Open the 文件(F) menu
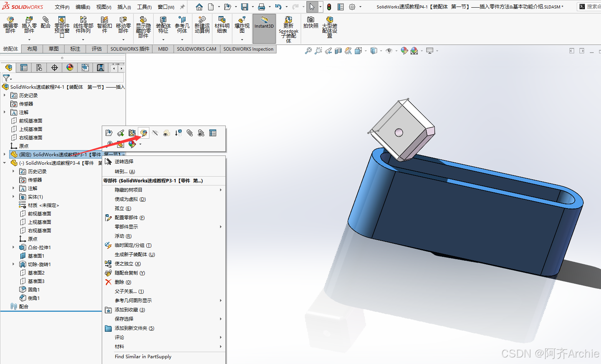The width and height of the screenshot is (601, 364). click(x=62, y=7)
